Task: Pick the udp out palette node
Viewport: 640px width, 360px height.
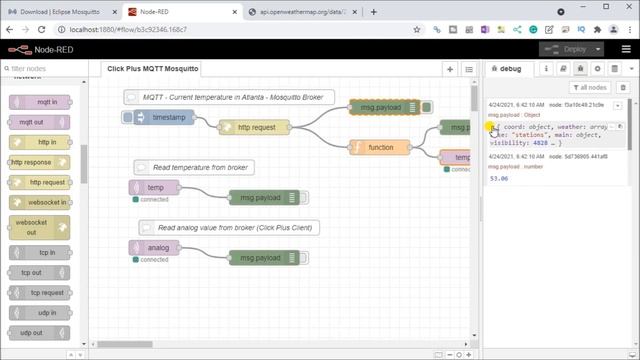Action: [39, 333]
